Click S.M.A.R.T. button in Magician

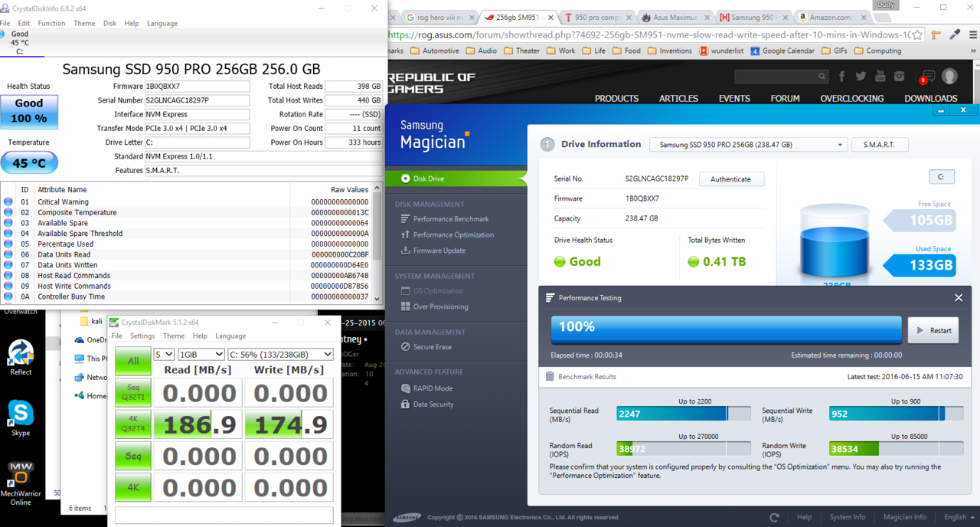coord(880,145)
